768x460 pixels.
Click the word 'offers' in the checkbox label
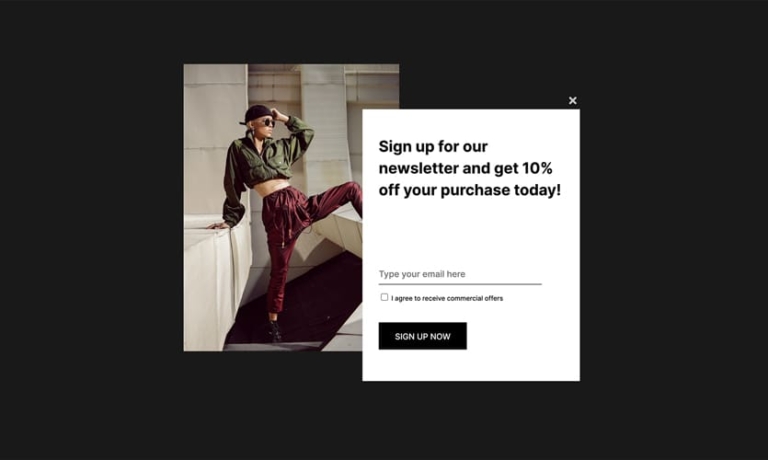point(494,298)
